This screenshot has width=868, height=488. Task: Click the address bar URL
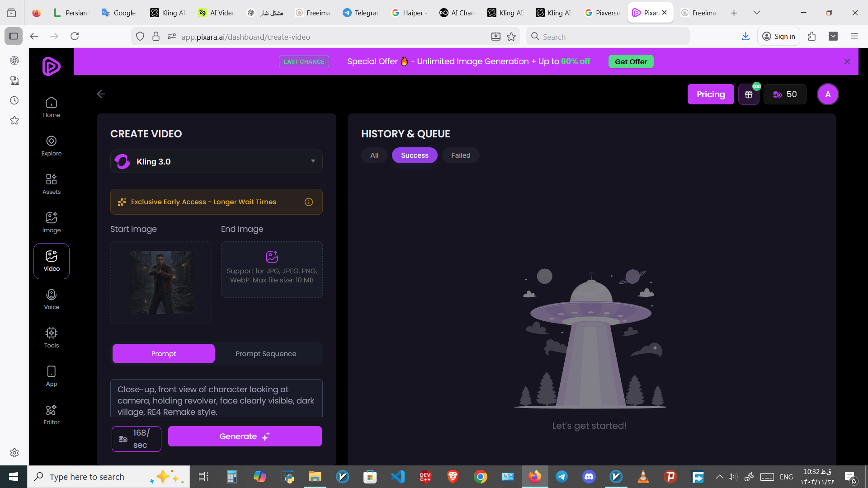[246, 37]
